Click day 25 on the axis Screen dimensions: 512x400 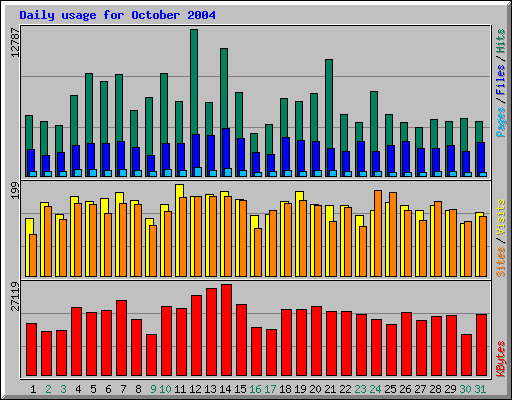[x=390, y=389]
